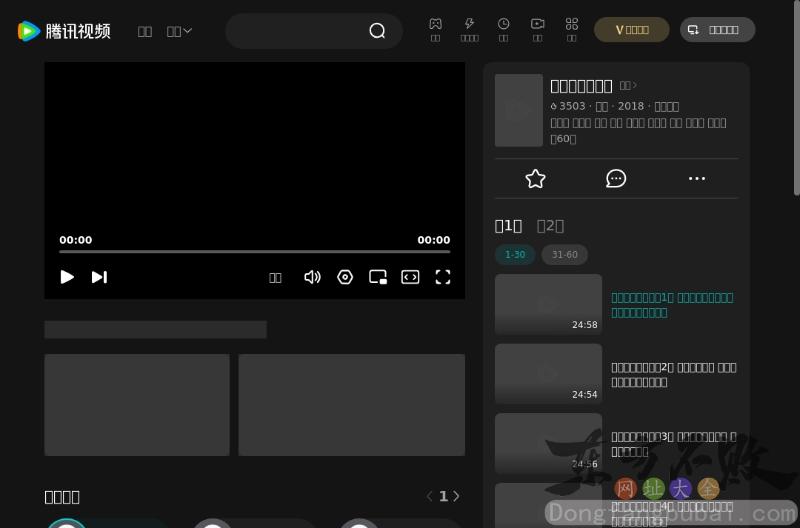Viewport: 800px width, 528px height.
Task: Open the comments speech bubble icon
Action: (616, 179)
